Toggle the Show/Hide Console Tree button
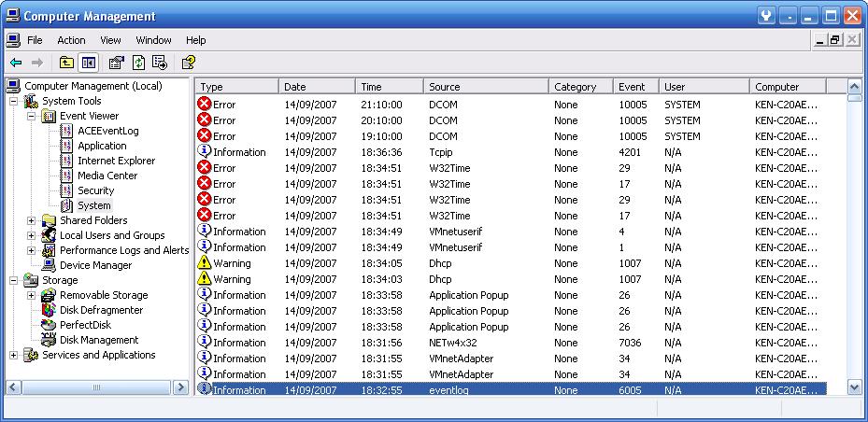 (x=89, y=63)
